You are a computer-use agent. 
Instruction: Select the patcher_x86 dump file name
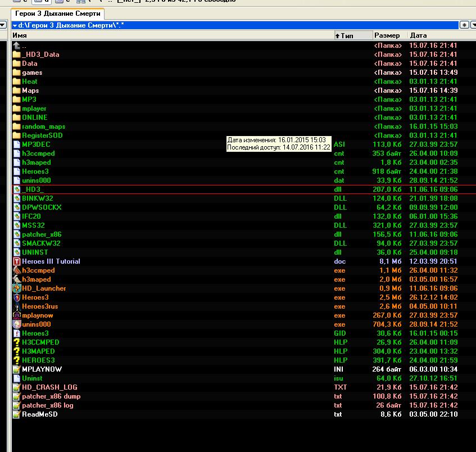point(51,396)
